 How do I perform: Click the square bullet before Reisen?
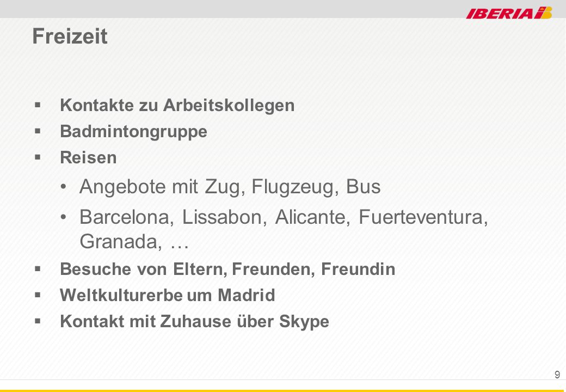[x=38, y=157]
